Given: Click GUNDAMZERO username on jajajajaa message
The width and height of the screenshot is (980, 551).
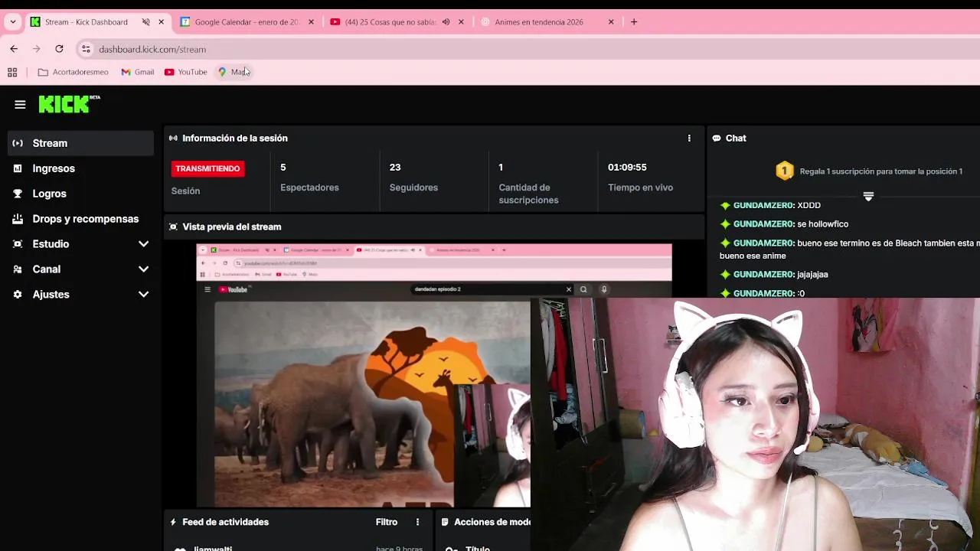Looking at the screenshot, I should (x=763, y=274).
